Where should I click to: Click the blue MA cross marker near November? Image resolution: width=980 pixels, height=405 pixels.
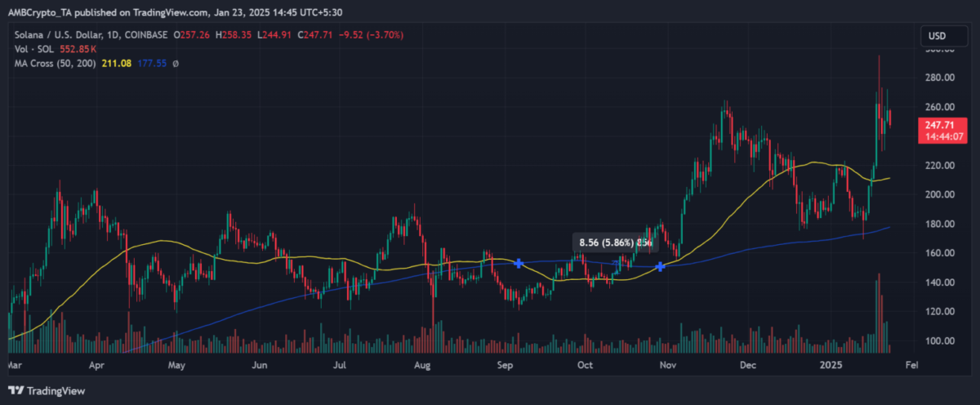pos(660,266)
